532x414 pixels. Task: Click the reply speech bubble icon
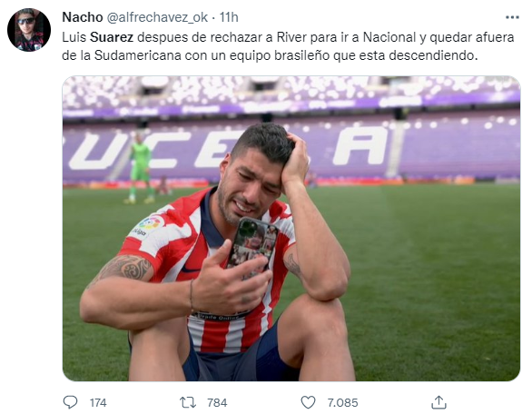(70, 402)
